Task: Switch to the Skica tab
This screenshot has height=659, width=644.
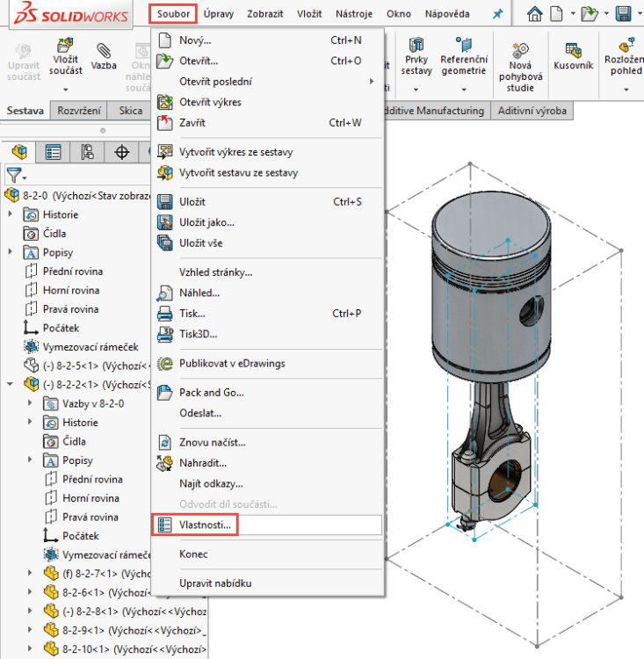Action: pyautogui.click(x=130, y=111)
